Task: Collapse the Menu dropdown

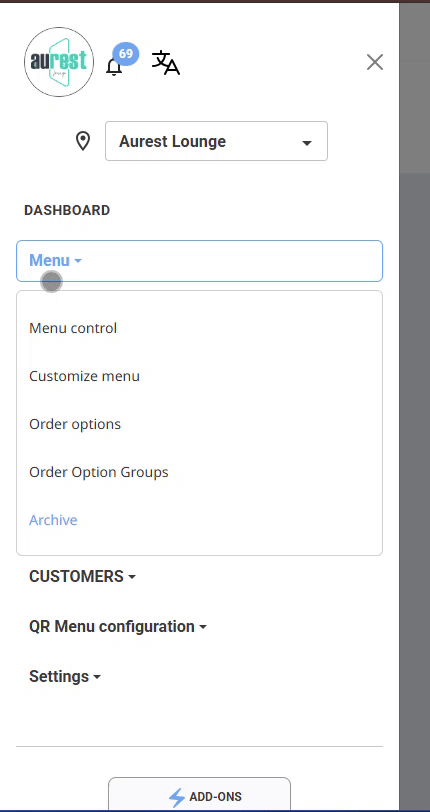Action: point(199,261)
